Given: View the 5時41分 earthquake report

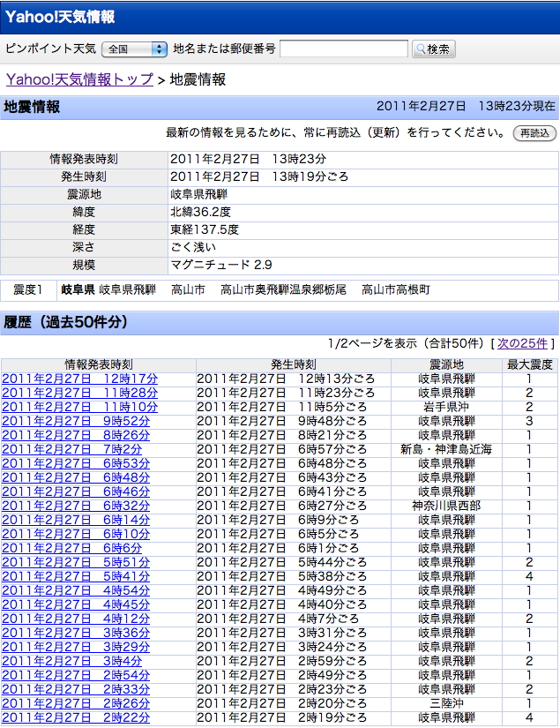Looking at the screenshot, I should coord(76,576).
